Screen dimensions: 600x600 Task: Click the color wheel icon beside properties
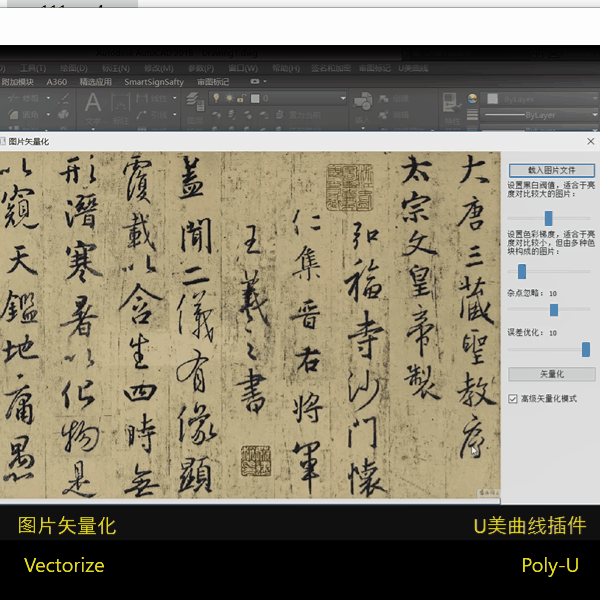(x=472, y=99)
